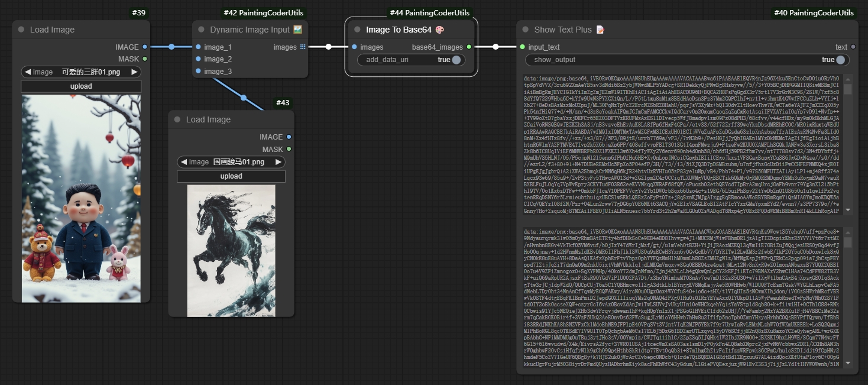This screenshot has height=385, width=868.
Task: Collapse the Load Image node #39 dot
Action: click(21, 30)
